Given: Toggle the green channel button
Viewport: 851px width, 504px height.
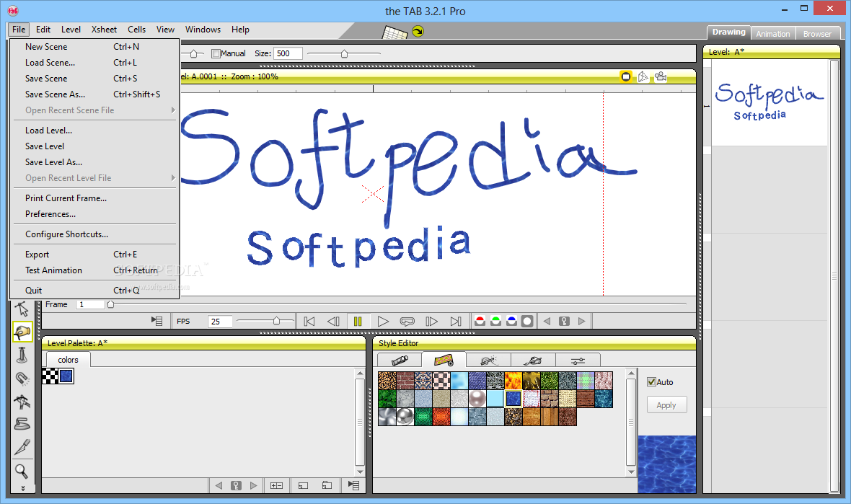Looking at the screenshot, I should pyautogui.click(x=495, y=321).
